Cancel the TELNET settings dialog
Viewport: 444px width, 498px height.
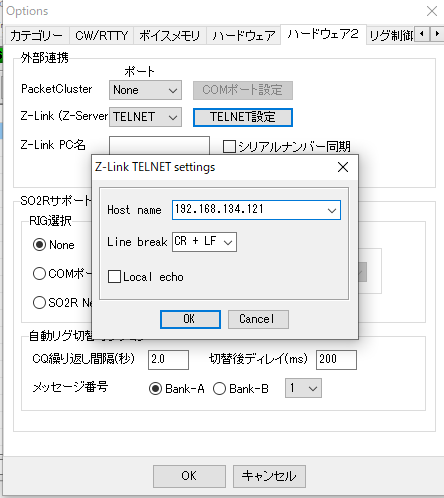[x=258, y=319]
